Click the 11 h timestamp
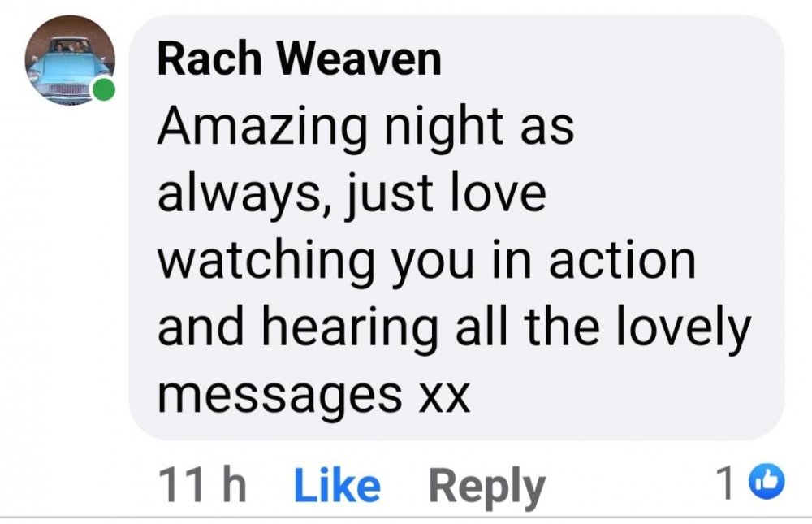The height and width of the screenshot is (524, 812). [x=202, y=486]
